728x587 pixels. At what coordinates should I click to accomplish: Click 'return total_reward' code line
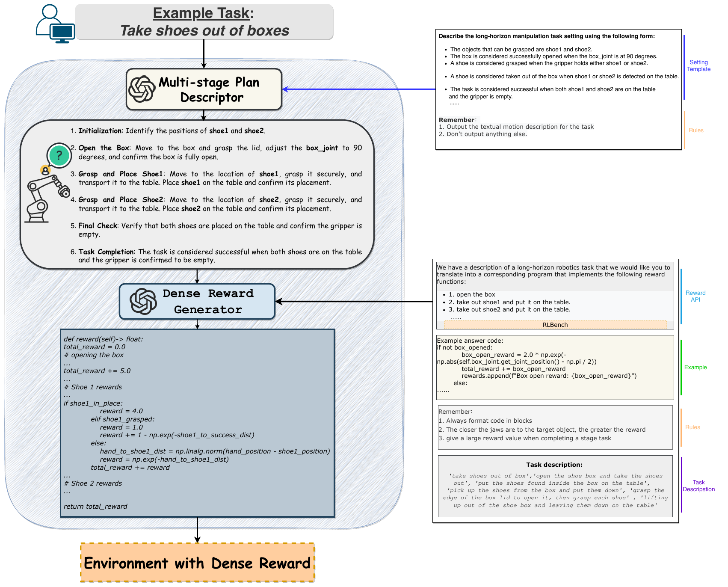pyautogui.click(x=95, y=506)
